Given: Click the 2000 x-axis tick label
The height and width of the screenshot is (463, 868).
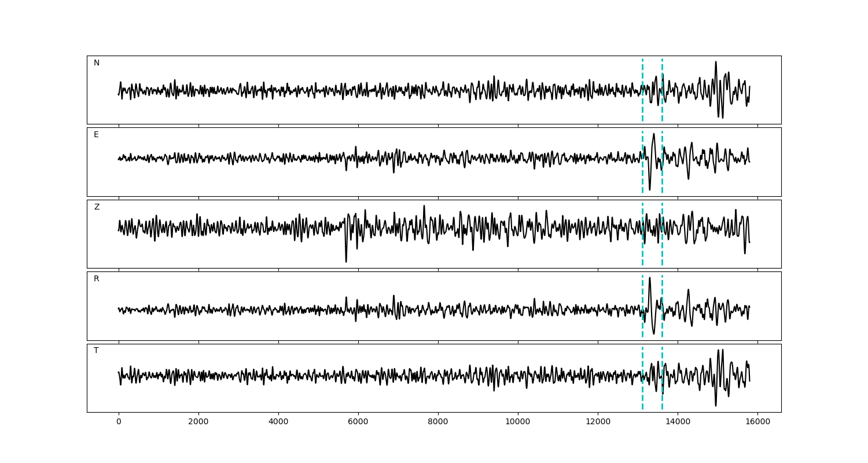Looking at the screenshot, I should click(198, 422).
